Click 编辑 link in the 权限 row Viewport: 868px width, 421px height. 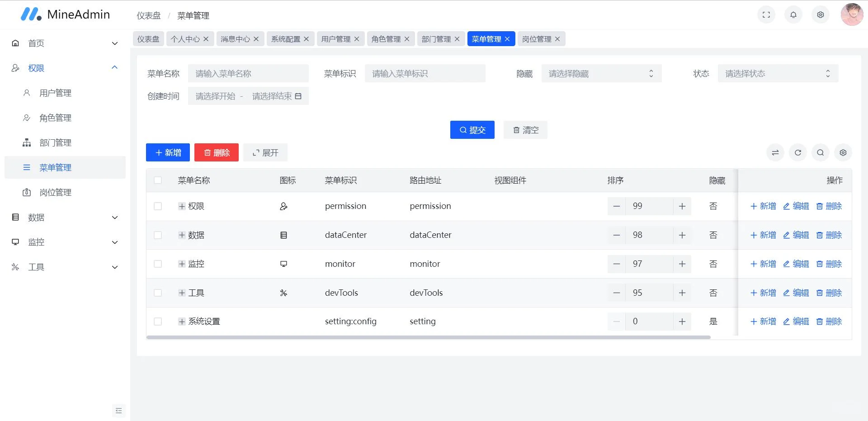pyautogui.click(x=796, y=206)
